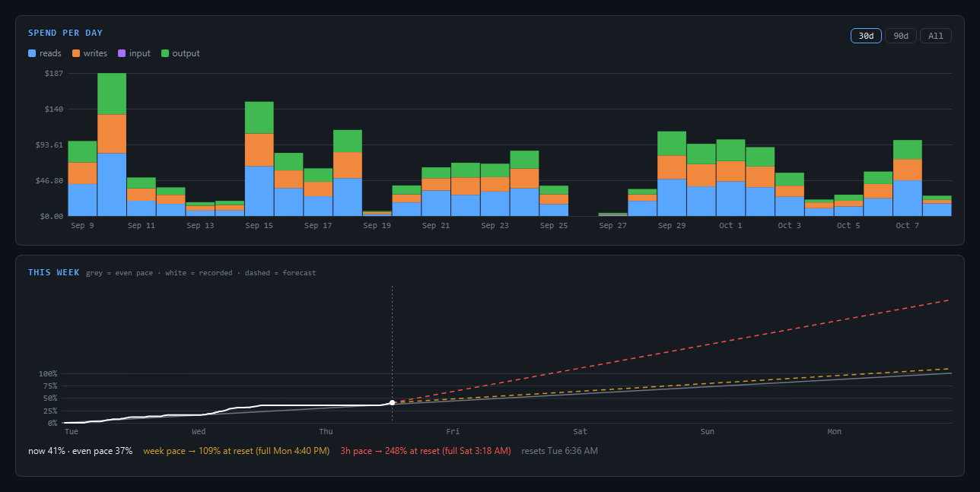This screenshot has height=492, width=980.
Task: Click the Sat axis label
Action: tap(580, 432)
